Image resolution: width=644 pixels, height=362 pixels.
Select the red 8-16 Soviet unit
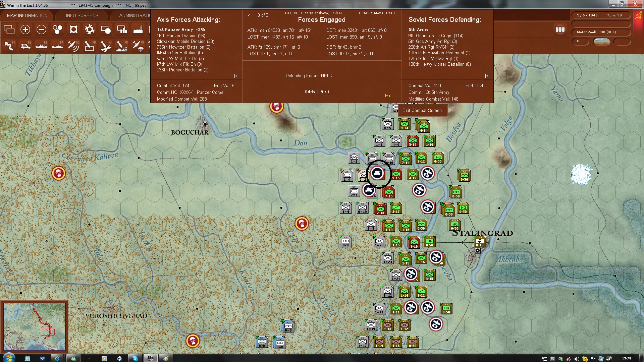pyautogui.click(x=414, y=242)
